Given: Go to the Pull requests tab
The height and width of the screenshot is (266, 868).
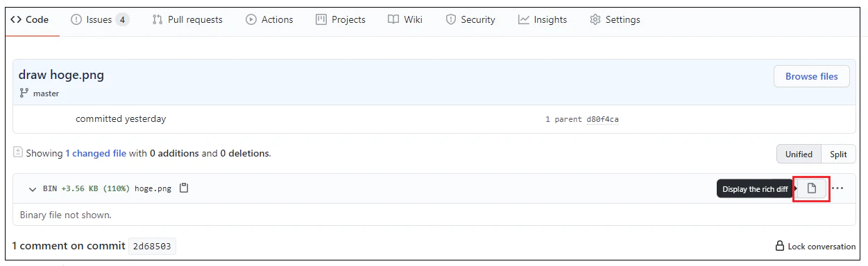Looking at the screenshot, I should 187,19.
